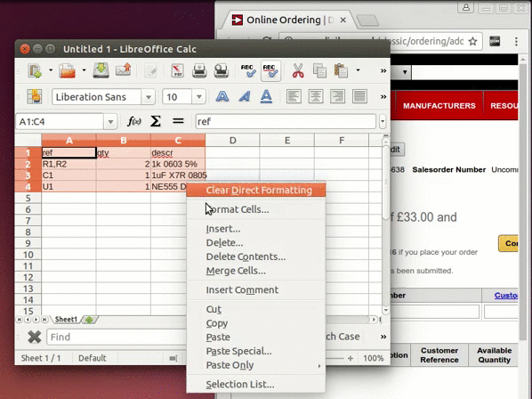Bookmark the page with the star icon
This screenshot has height=399, width=532.
[x=472, y=42]
